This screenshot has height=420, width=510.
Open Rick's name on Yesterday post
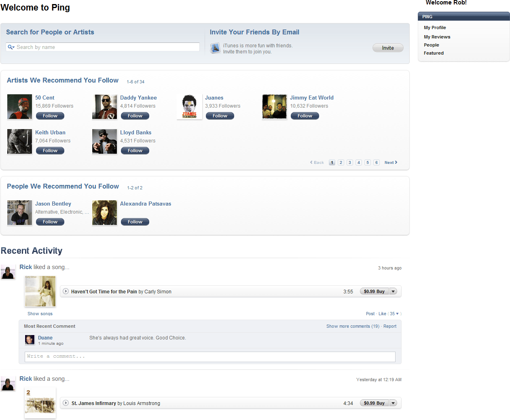[x=25, y=379]
